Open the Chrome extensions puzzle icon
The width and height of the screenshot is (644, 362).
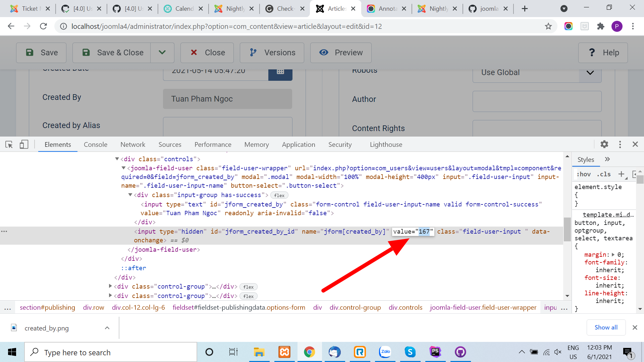coord(601,26)
